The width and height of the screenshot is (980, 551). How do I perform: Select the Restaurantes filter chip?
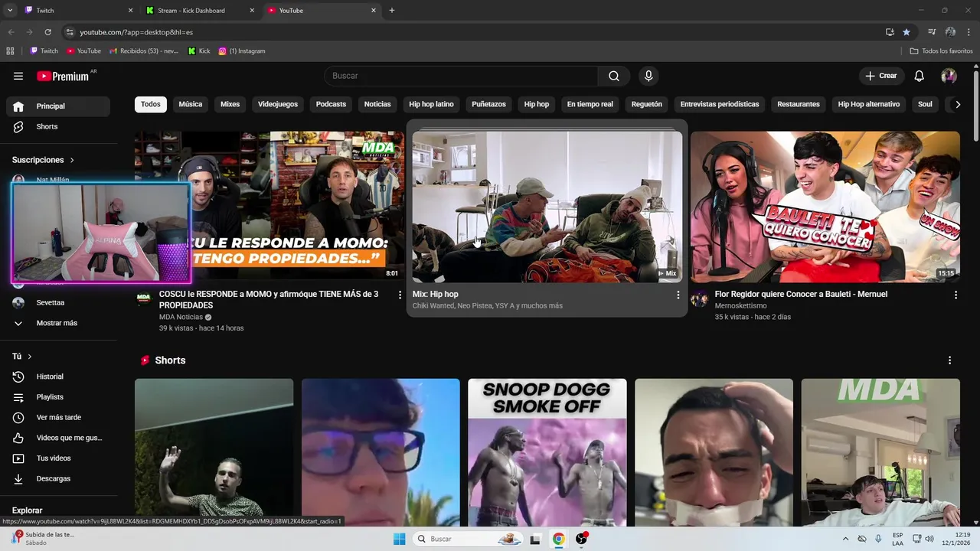pos(799,104)
